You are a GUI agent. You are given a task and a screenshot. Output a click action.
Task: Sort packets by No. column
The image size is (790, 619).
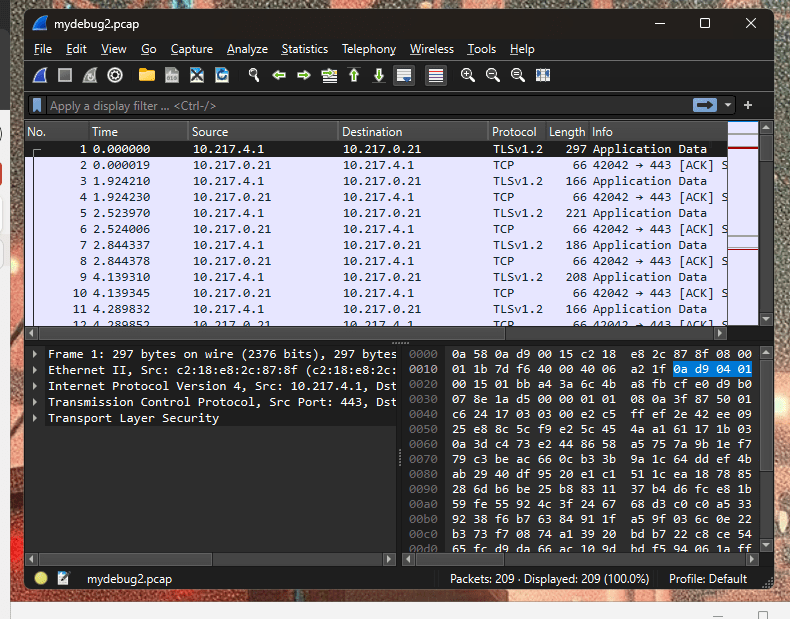[x=57, y=132]
